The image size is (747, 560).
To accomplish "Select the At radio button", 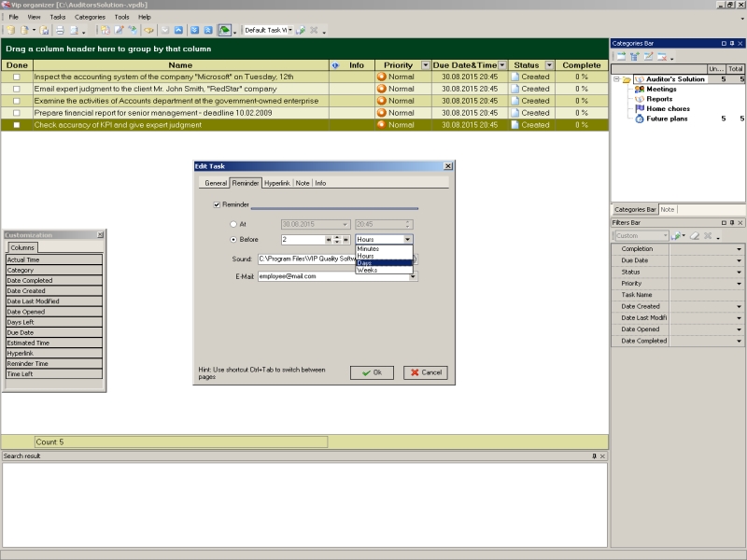I will coord(233,224).
